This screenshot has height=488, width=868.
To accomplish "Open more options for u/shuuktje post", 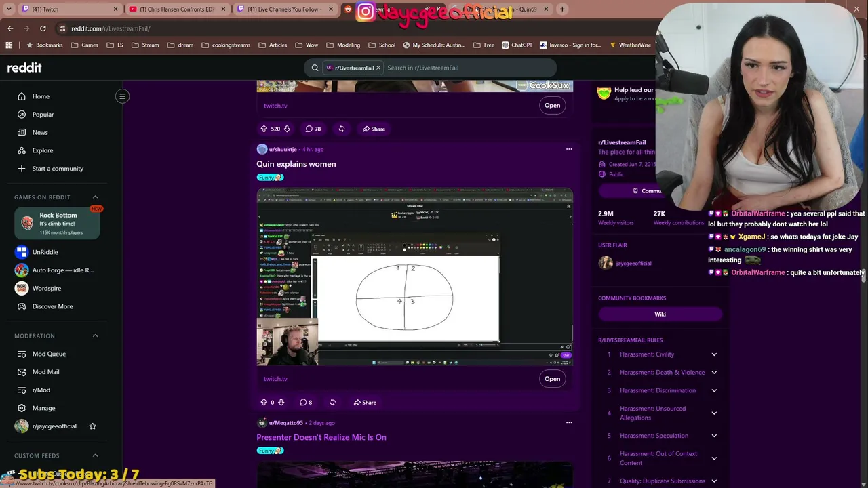I will 569,149.
